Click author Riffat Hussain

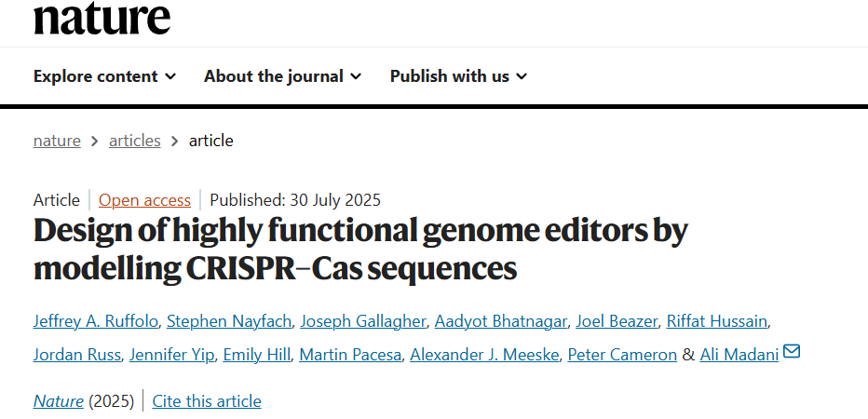(x=717, y=321)
